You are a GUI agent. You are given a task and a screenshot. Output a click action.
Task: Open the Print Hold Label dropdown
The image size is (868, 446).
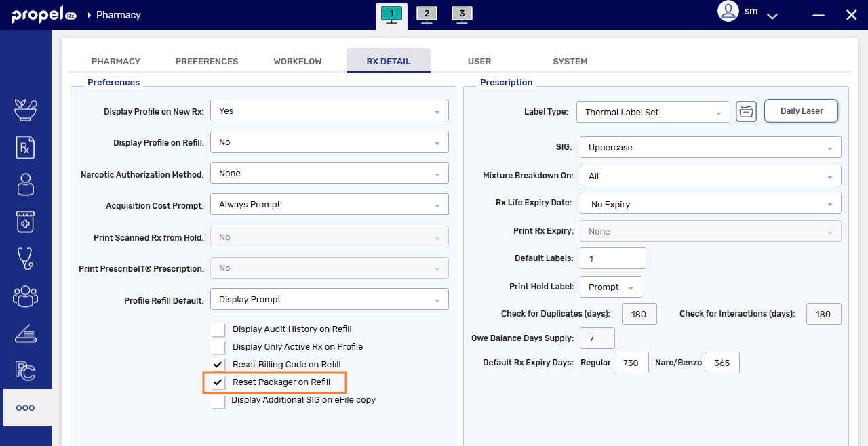point(610,286)
